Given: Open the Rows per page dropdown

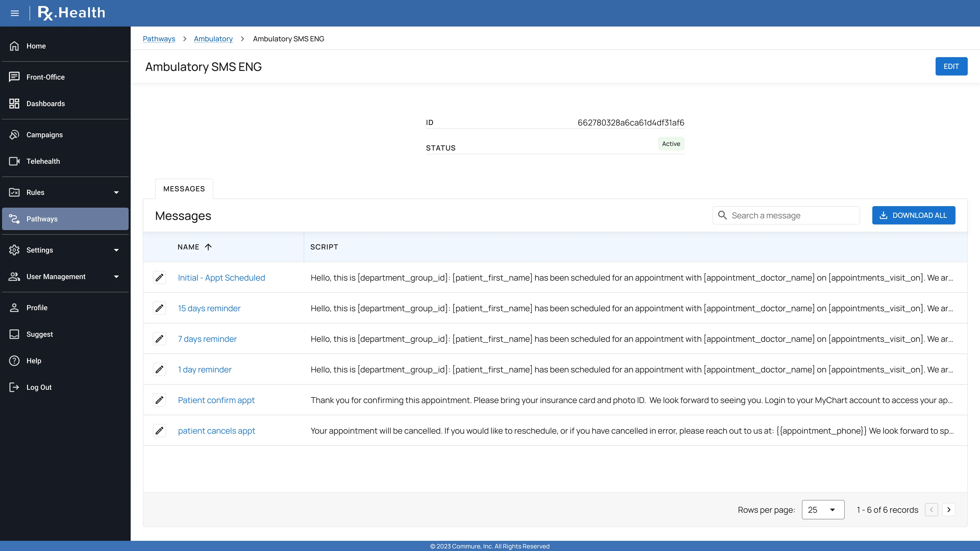Looking at the screenshot, I should coord(823,510).
